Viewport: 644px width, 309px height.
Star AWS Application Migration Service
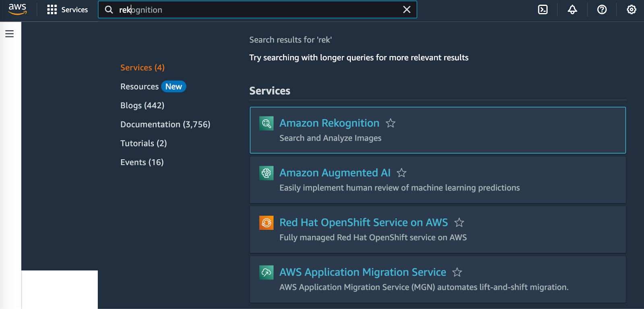click(457, 273)
